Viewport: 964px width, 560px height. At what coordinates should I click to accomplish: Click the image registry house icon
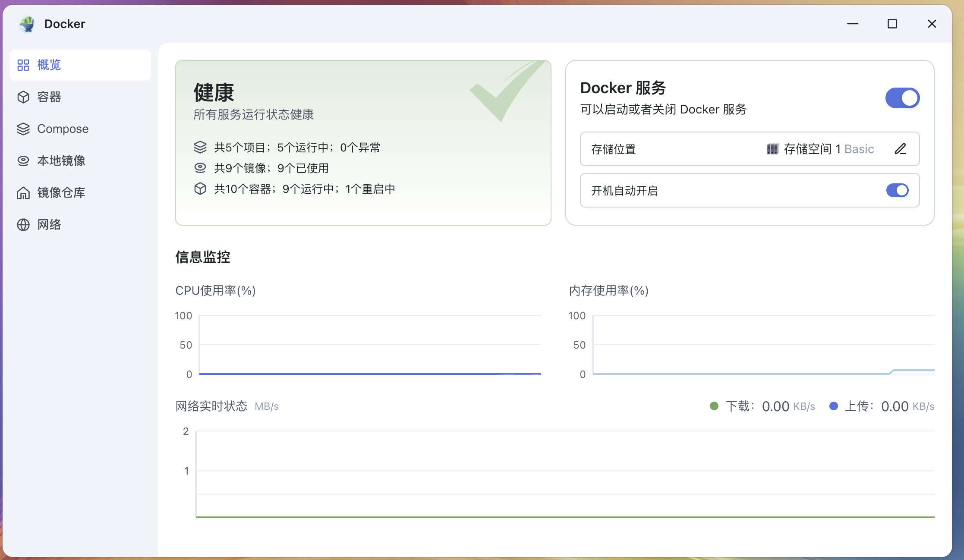23,193
